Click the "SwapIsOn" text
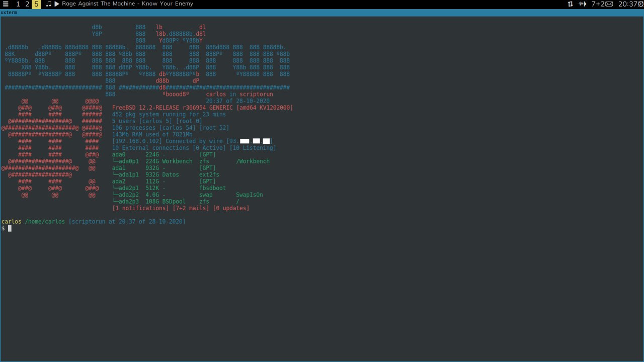 pos(250,195)
